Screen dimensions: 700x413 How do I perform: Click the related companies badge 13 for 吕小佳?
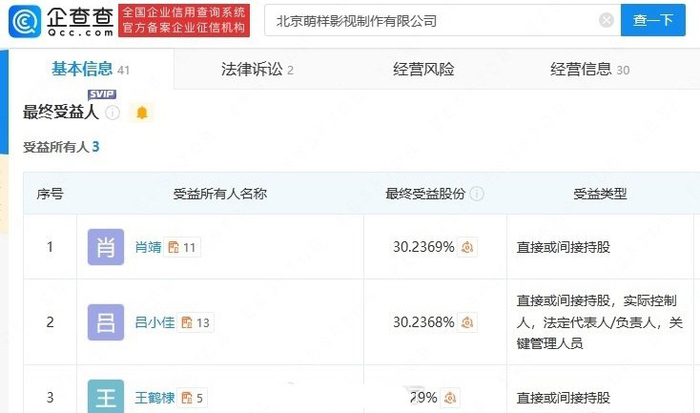(196, 322)
